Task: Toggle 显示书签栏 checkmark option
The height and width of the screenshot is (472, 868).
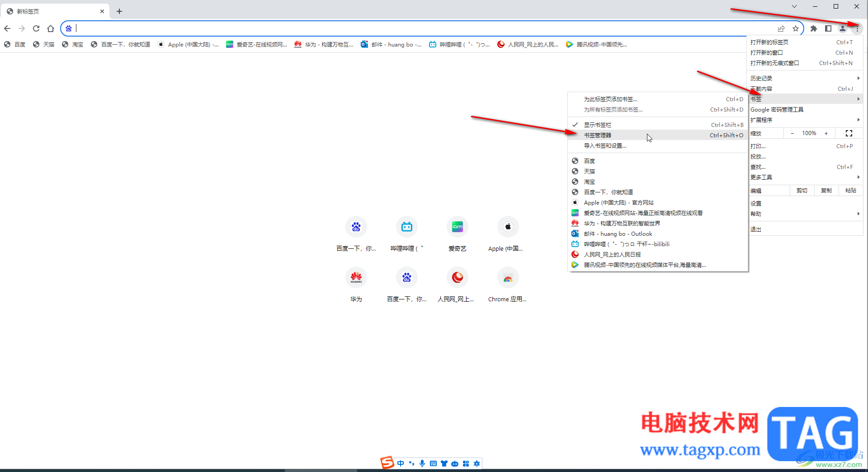Action: [x=658, y=125]
